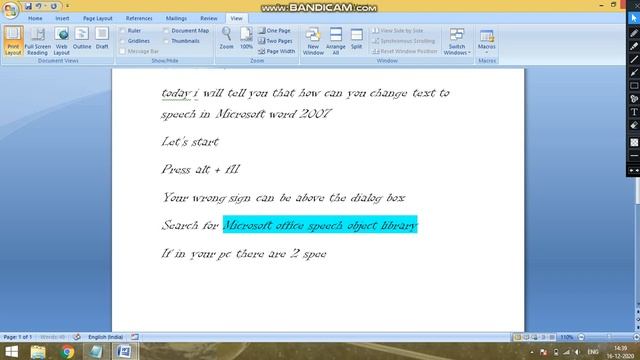Click the 'Page: 1 of 1' status entry
Screen dimensions: 640x360
(18, 337)
